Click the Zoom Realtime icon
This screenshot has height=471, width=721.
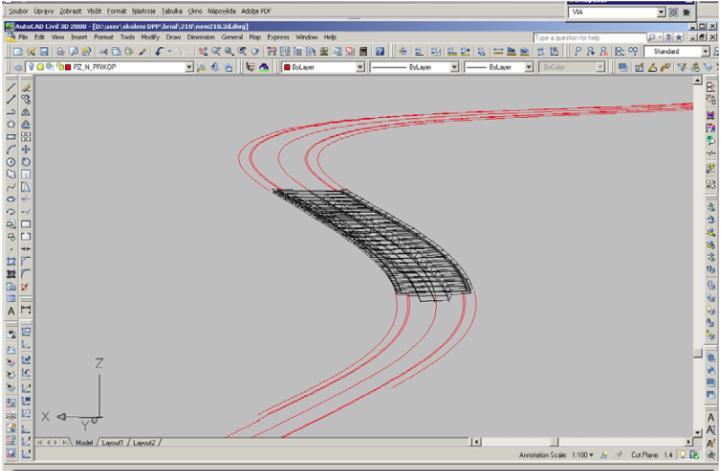[216, 52]
